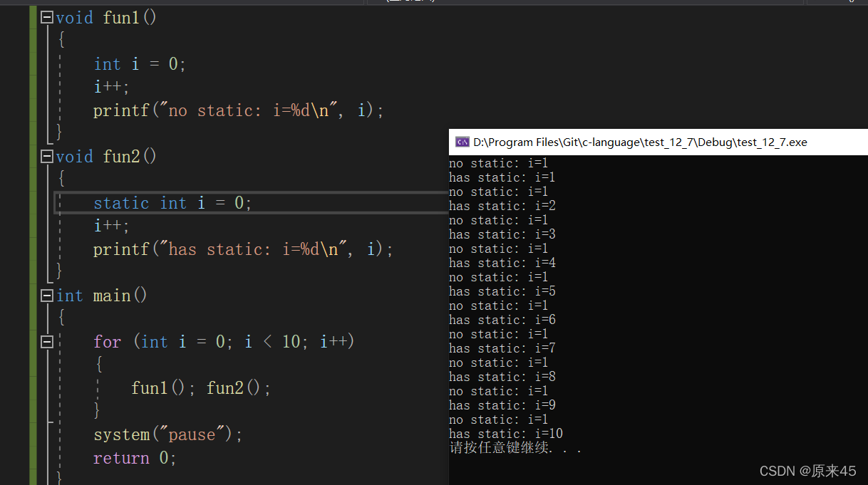Screen dimensions: 868x485
Task: Click the 'int main()' declaration
Action: [101, 296]
